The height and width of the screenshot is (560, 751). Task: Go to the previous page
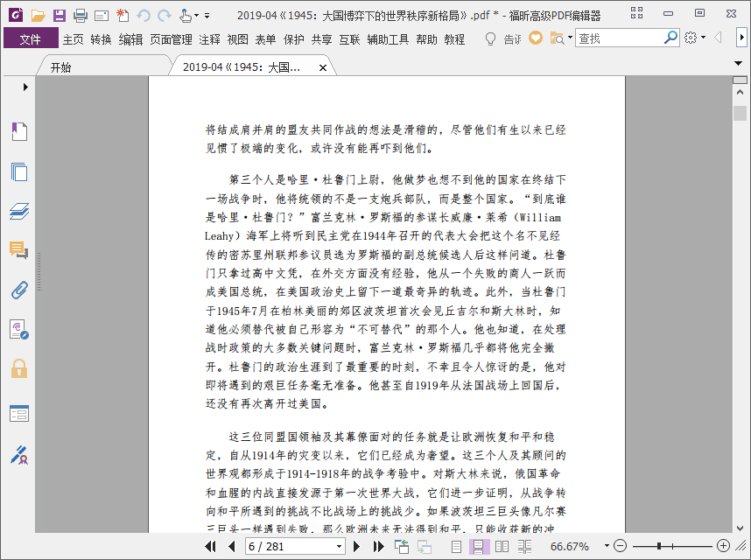(232, 546)
